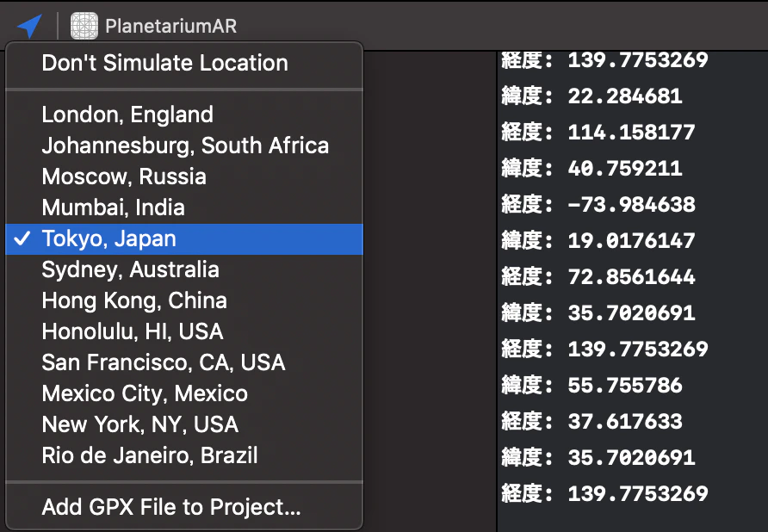Select London, England location
The height and width of the screenshot is (532, 768).
point(184,114)
